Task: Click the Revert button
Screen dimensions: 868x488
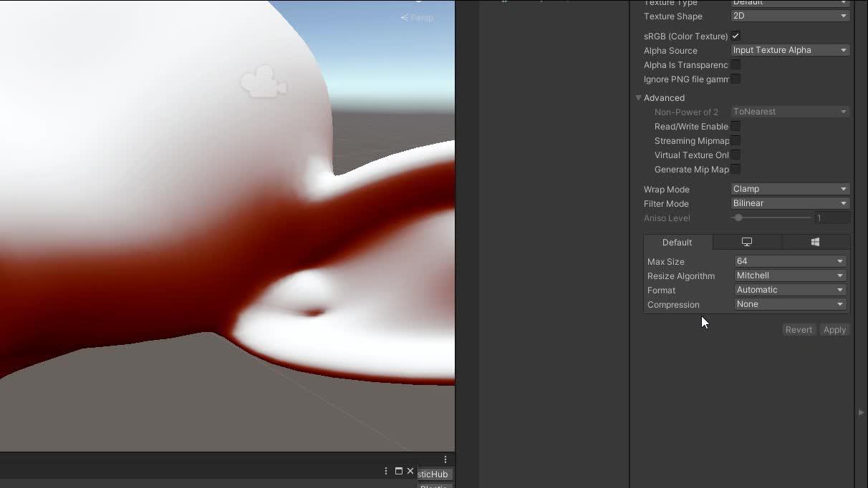Action: [799, 329]
